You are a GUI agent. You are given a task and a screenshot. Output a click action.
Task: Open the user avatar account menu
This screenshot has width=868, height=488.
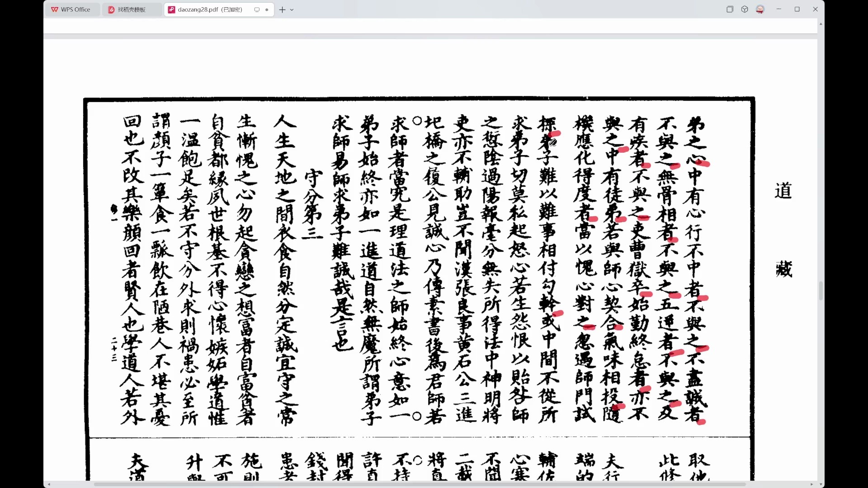(x=760, y=9)
